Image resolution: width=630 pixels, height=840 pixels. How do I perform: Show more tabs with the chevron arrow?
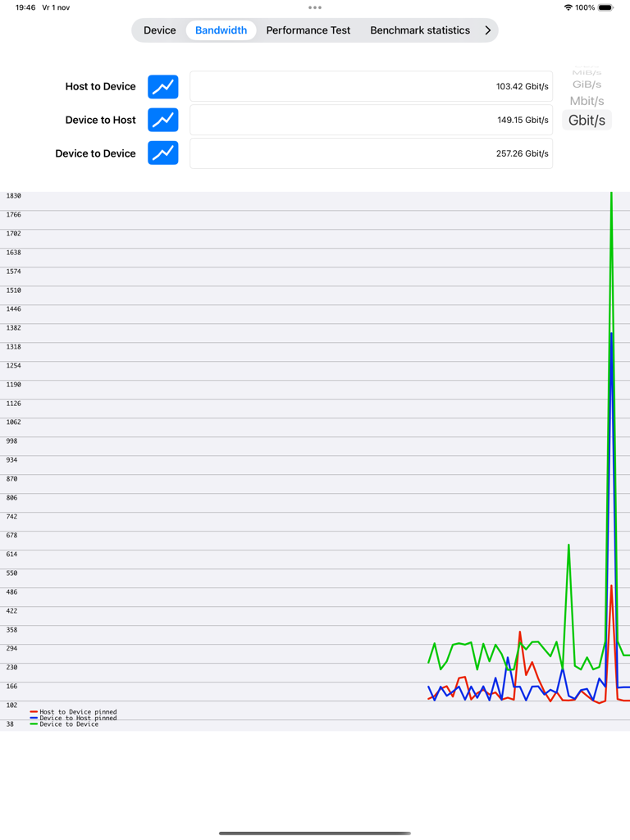tap(487, 30)
